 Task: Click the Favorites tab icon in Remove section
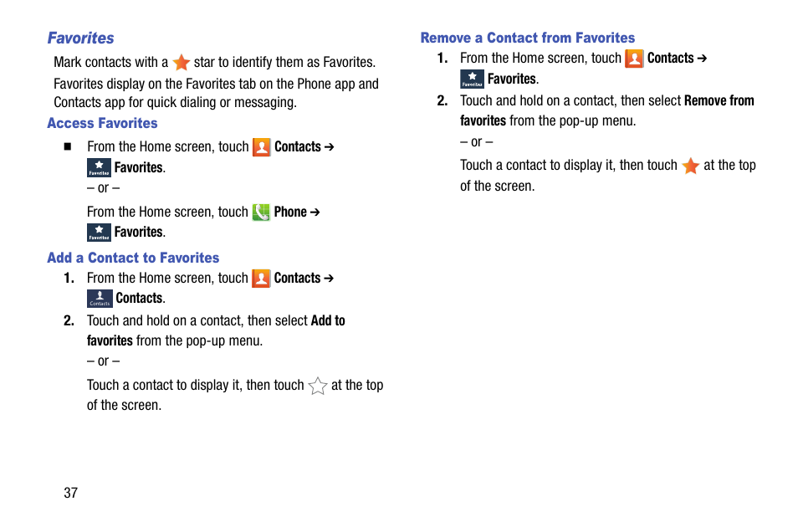pos(473,79)
